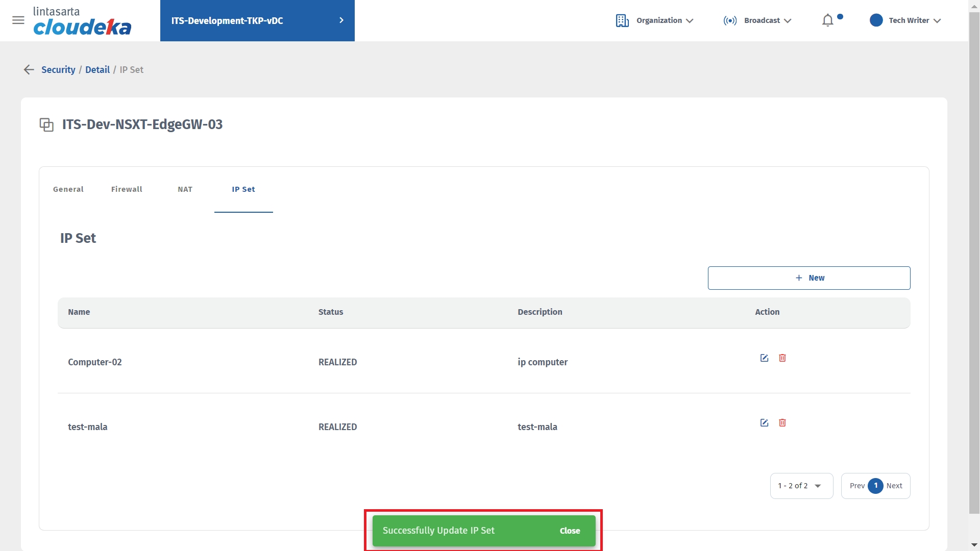Edit the Computer-02 IP set

[x=764, y=358]
